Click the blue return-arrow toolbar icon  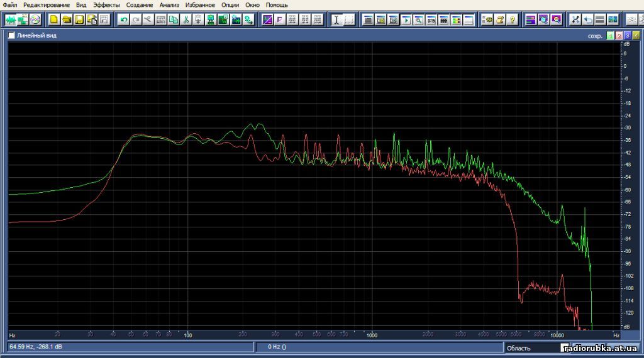coord(588,19)
